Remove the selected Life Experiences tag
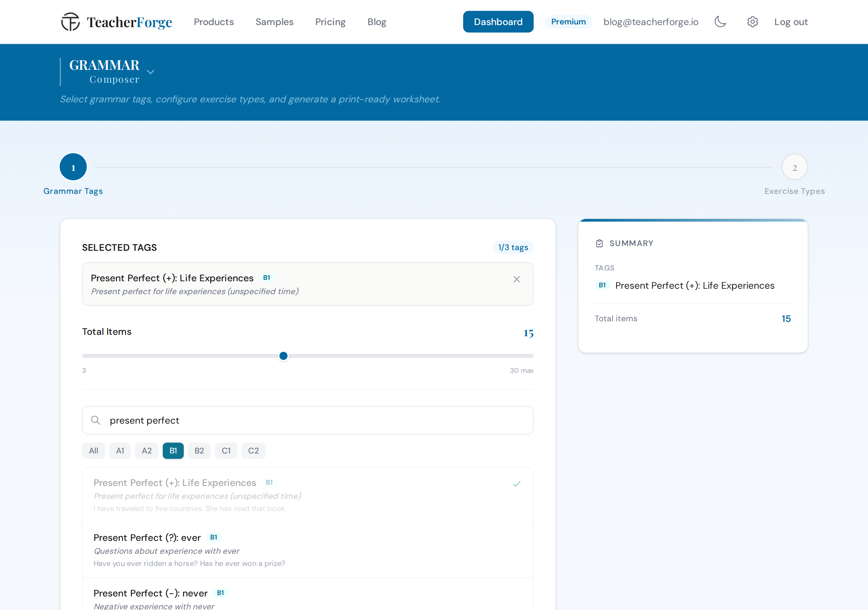868x610 pixels. [516, 279]
